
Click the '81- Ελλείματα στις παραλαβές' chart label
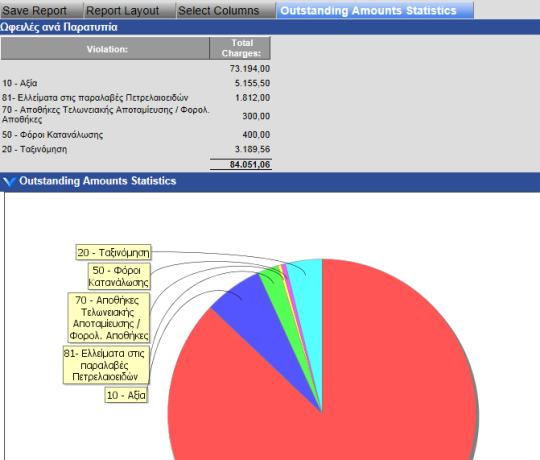[106, 365]
